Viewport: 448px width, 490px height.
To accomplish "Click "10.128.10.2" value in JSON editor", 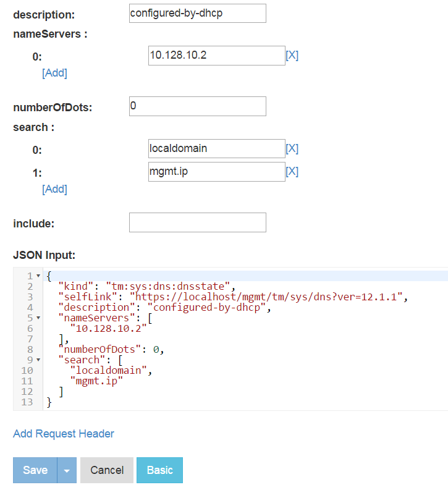I will 108,329.
